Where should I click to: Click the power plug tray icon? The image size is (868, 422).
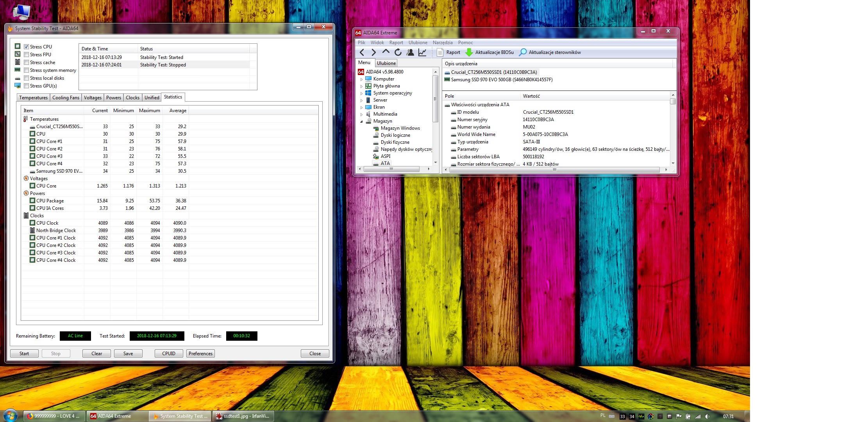(x=688, y=417)
